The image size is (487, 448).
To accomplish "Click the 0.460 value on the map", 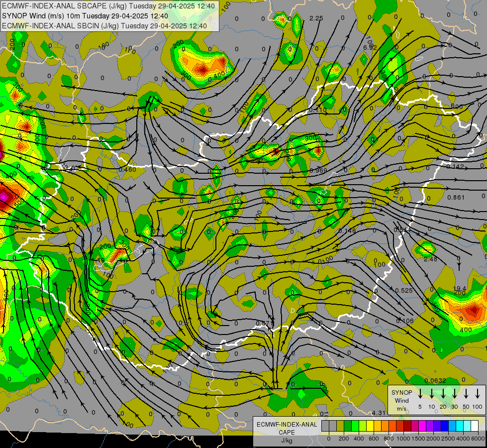I will click(x=127, y=169).
